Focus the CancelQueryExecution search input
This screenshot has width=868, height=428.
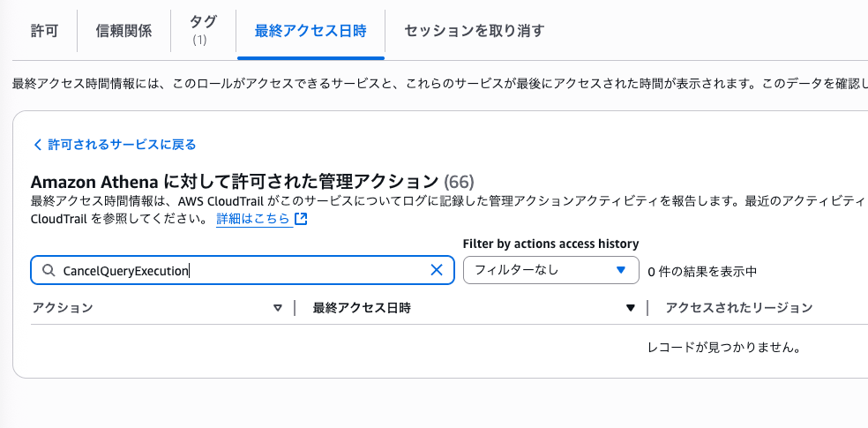click(243, 270)
